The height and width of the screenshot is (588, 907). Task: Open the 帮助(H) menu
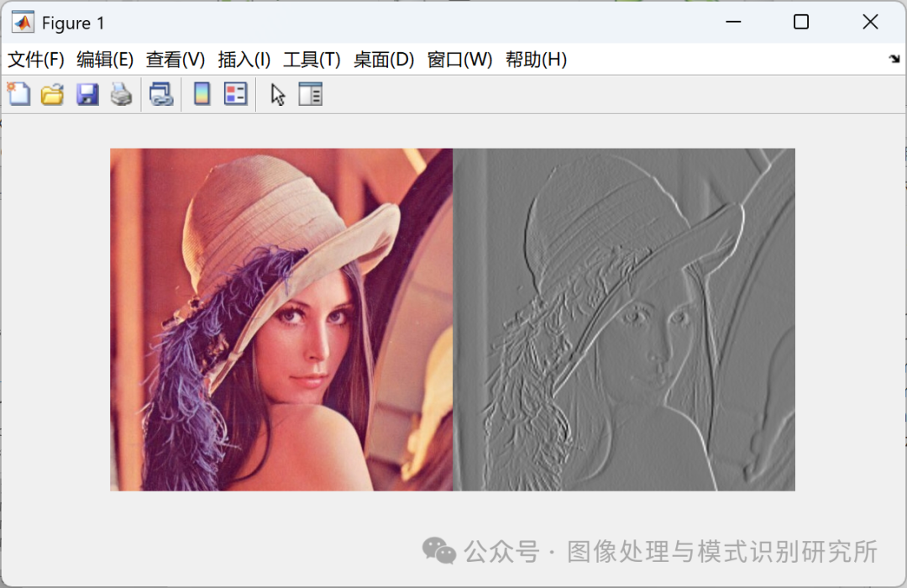pyautogui.click(x=536, y=59)
